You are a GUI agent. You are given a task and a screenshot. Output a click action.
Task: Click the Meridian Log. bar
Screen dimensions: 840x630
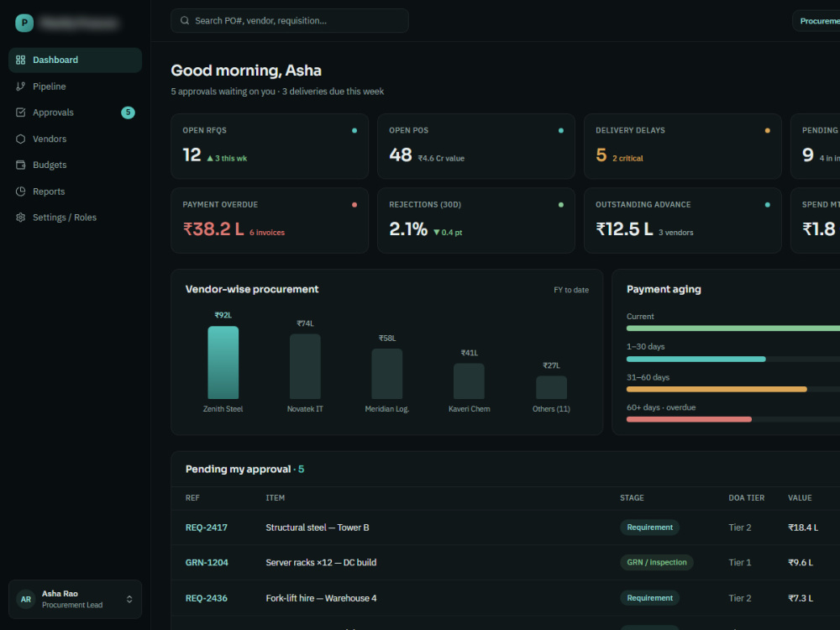(386, 374)
